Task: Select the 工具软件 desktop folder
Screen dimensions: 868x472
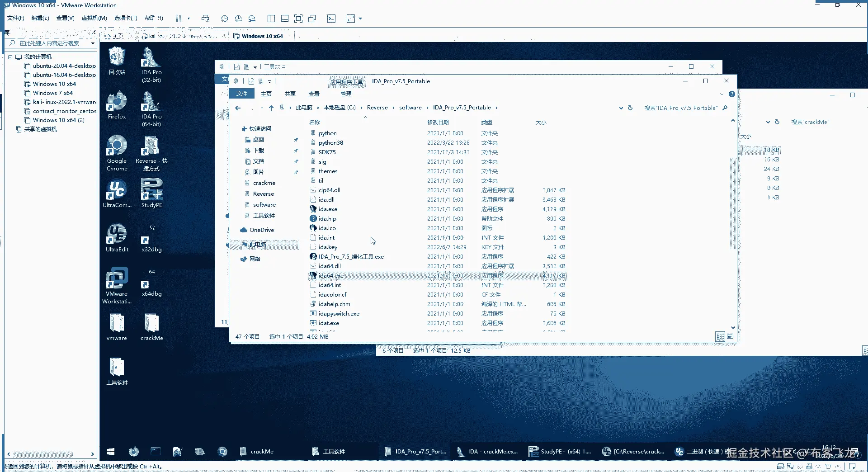Action: tap(117, 372)
